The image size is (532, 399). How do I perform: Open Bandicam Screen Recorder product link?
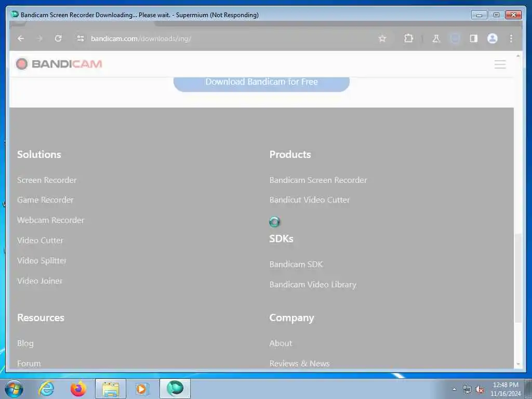point(318,180)
